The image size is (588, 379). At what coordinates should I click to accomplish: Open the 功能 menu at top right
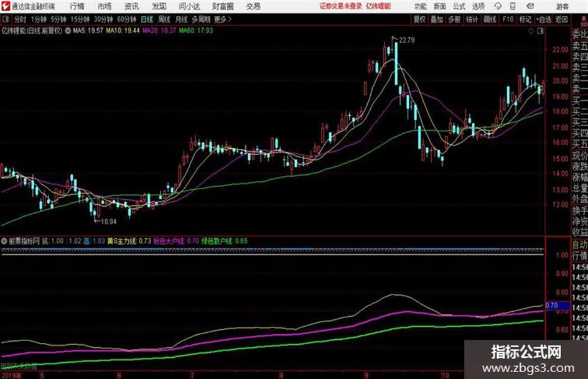(421, 6)
